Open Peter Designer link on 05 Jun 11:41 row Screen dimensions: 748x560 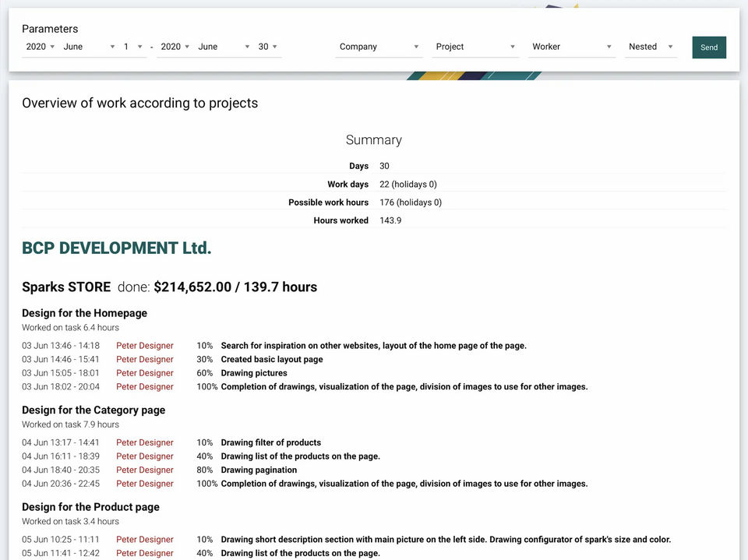tap(145, 553)
